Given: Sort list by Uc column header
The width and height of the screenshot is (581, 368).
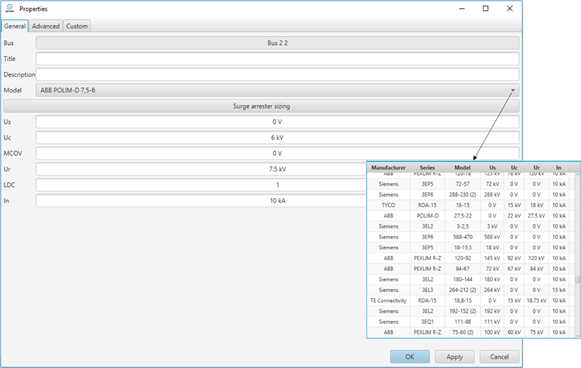Looking at the screenshot, I should pyautogui.click(x=514, y=168).
